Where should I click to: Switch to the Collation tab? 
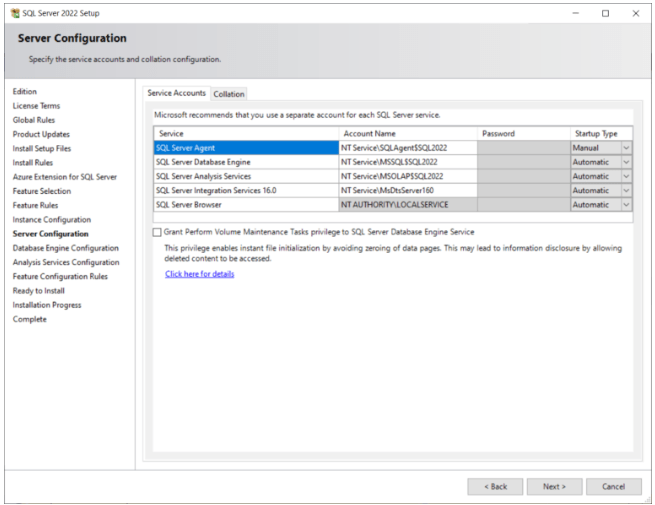point(228,94)
